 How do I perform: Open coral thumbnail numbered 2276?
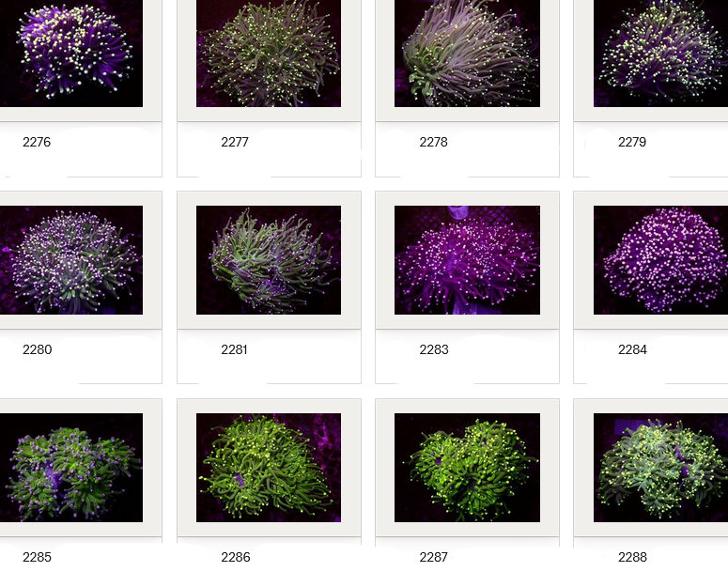[71, 54]
